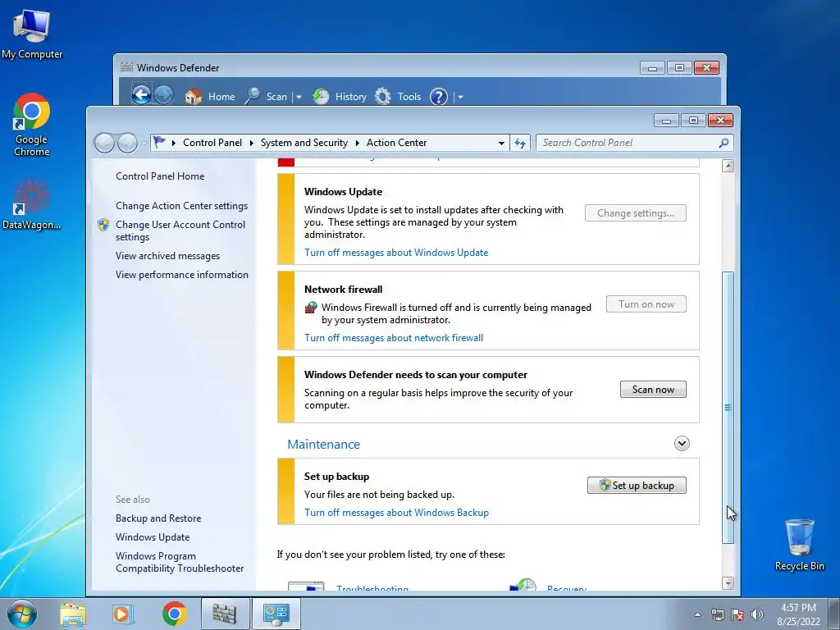Collapse the Maintenance section chevron

tap(682, 444)
